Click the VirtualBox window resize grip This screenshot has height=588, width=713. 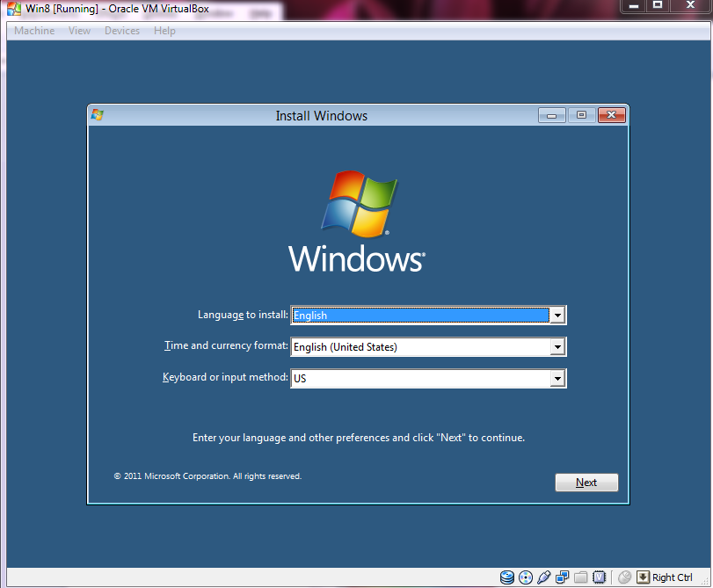pos(706,581)
